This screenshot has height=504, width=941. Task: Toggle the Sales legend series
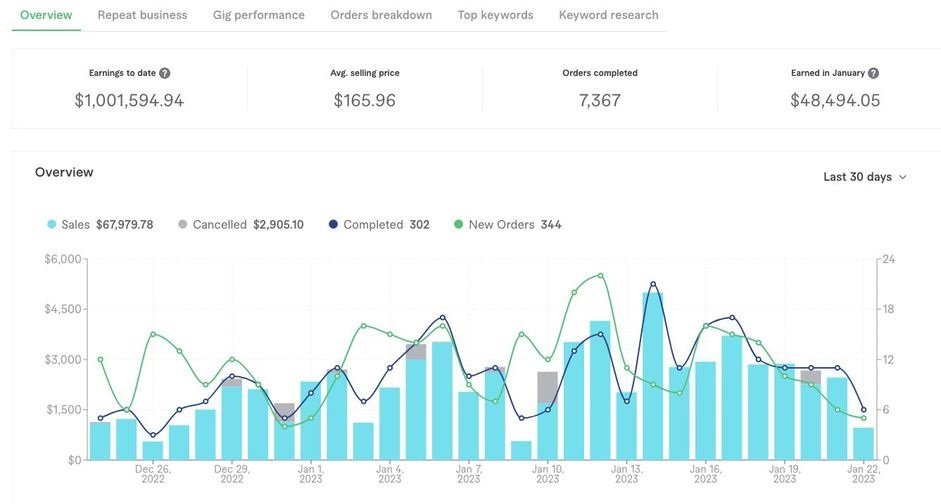100,224
